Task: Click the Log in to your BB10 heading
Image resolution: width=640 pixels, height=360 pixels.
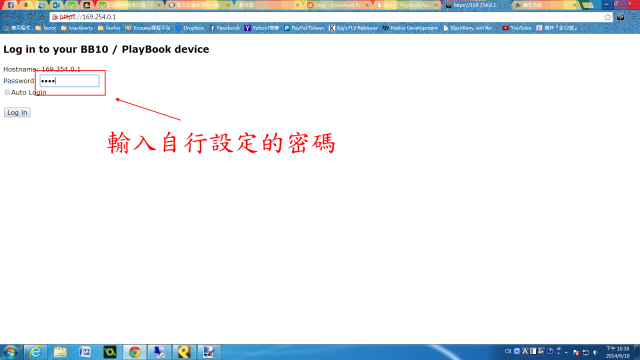Action: click(106, 49)
